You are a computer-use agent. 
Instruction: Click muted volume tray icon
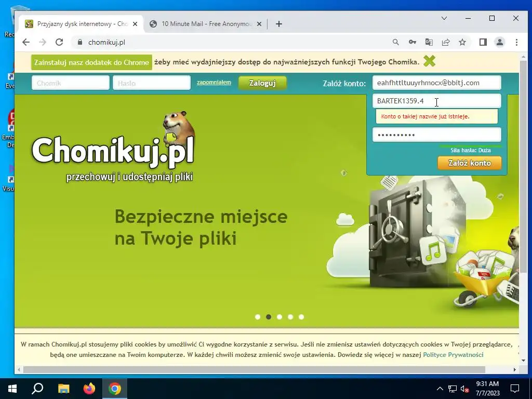[x=465, y=389]
